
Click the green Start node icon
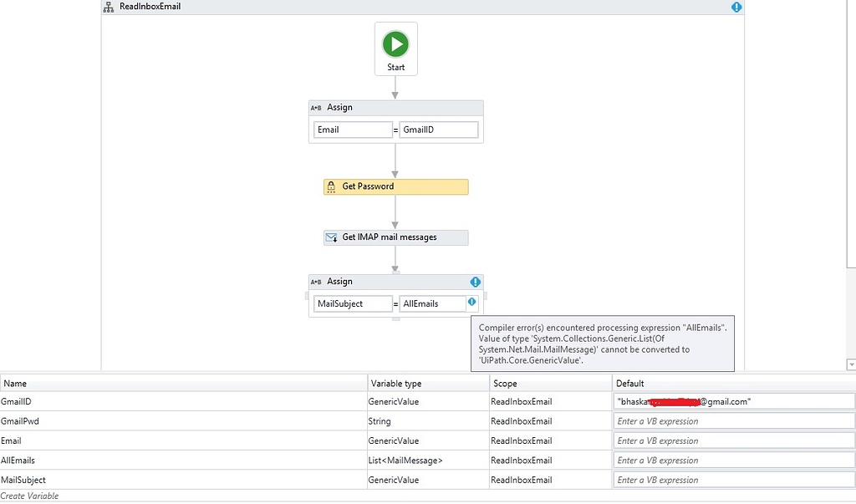[395, 45]
